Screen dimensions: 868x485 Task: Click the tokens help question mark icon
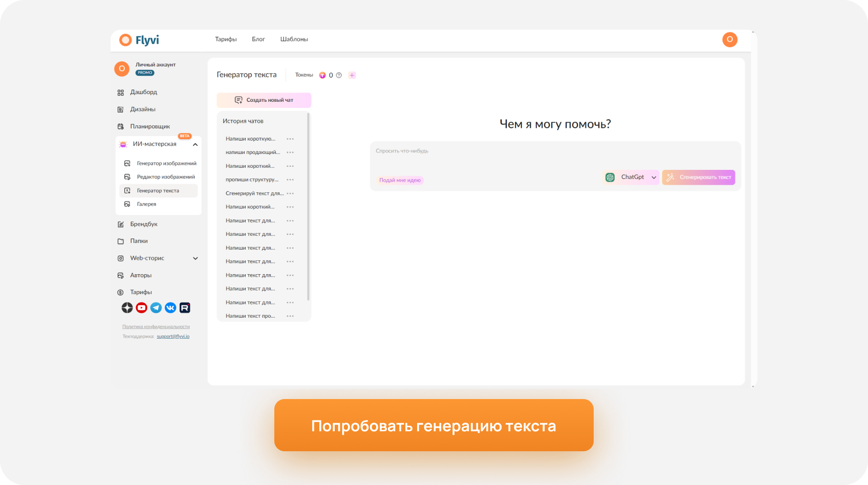[339, 75]
